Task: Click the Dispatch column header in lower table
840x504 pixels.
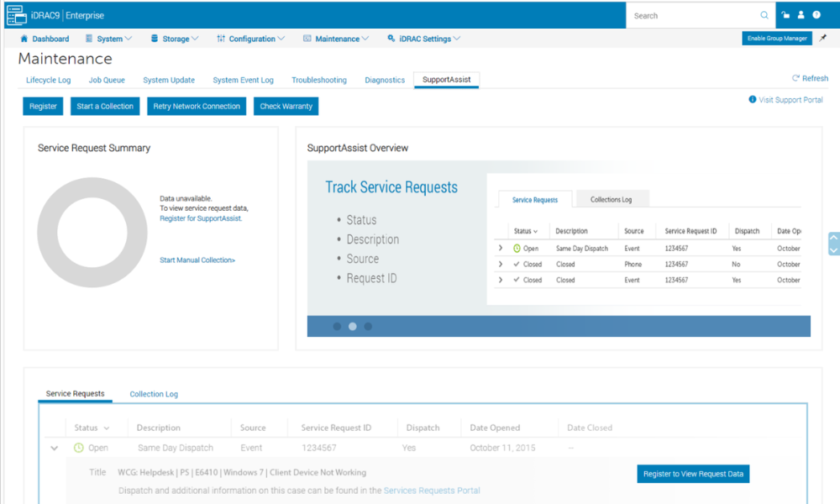Action: click(x=423, y=428)
